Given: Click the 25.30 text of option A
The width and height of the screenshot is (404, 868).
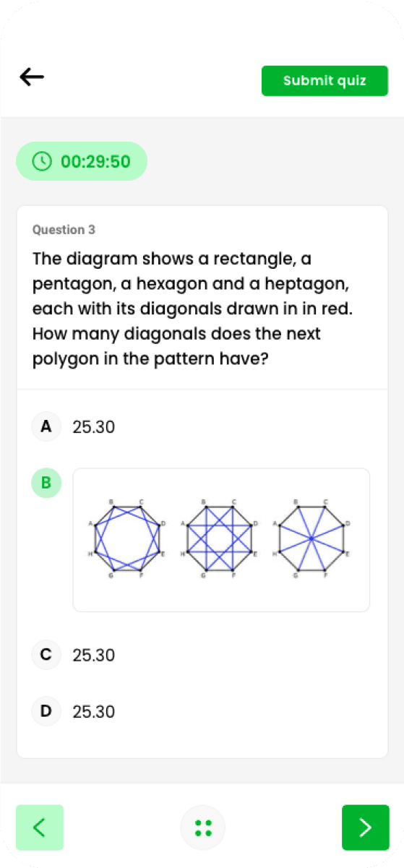Looking at the screenshot, I should [94, 427].
